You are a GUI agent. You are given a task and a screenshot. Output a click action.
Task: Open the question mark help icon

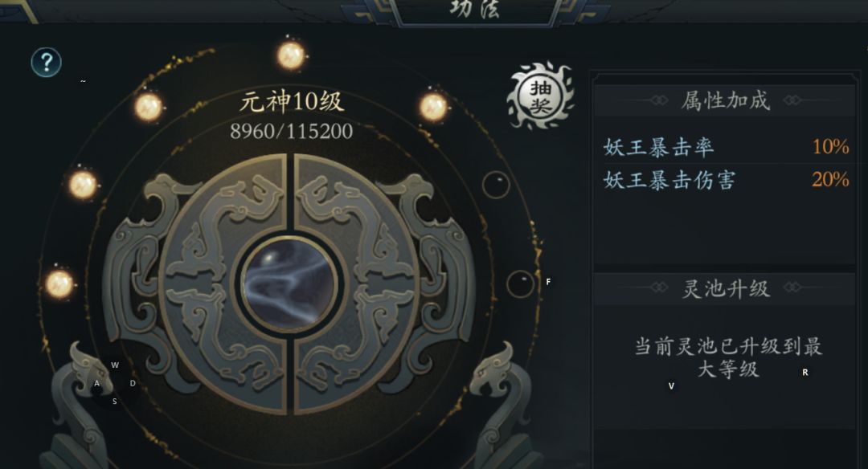pyautogui.click(x=46, y=62)
